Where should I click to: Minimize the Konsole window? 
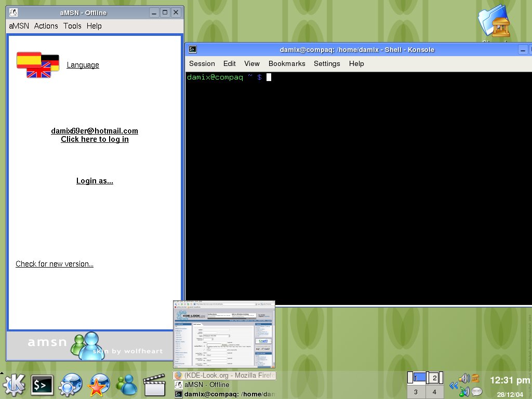click(523, 50)
